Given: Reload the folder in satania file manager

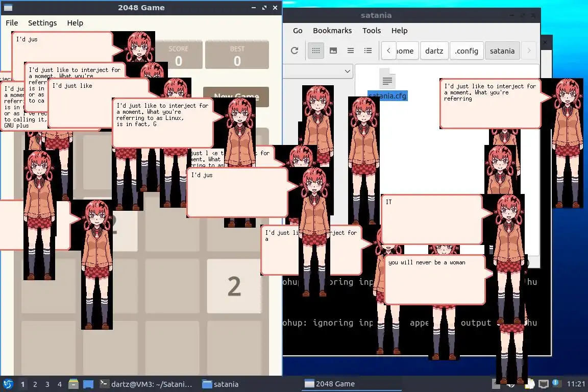Looking at the screenshot, I should tap(295, 51).
